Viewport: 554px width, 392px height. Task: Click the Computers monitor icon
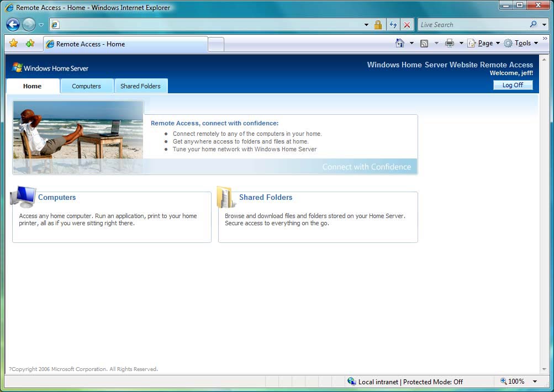coord(24,197)
